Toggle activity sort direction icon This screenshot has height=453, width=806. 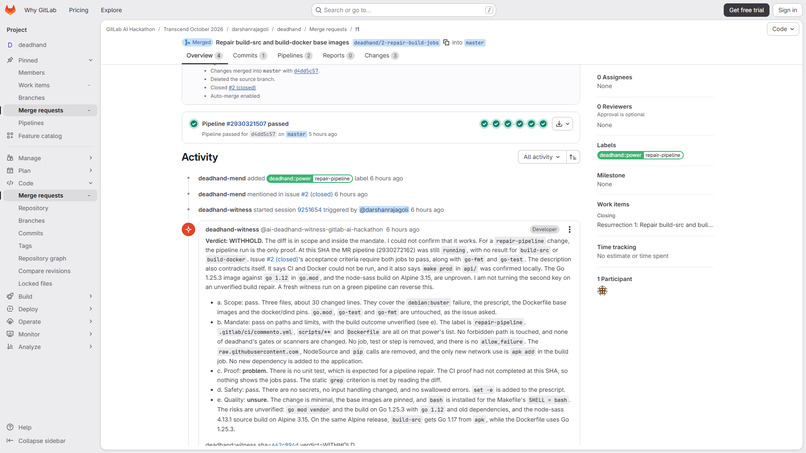[573, 157]
